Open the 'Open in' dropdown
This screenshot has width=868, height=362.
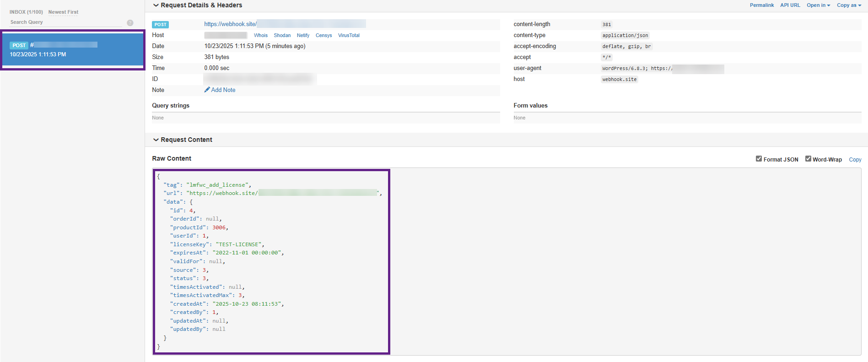tap(818, 5)
